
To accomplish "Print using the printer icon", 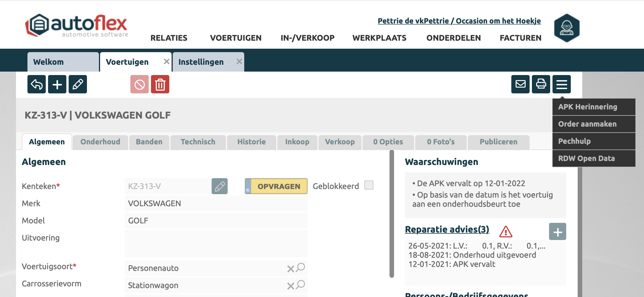I will [x=541, y=84].
